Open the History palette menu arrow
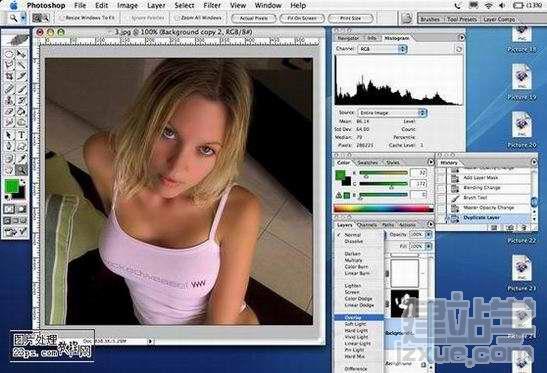This screenshot has height=373, width=547. pos(534,162)
